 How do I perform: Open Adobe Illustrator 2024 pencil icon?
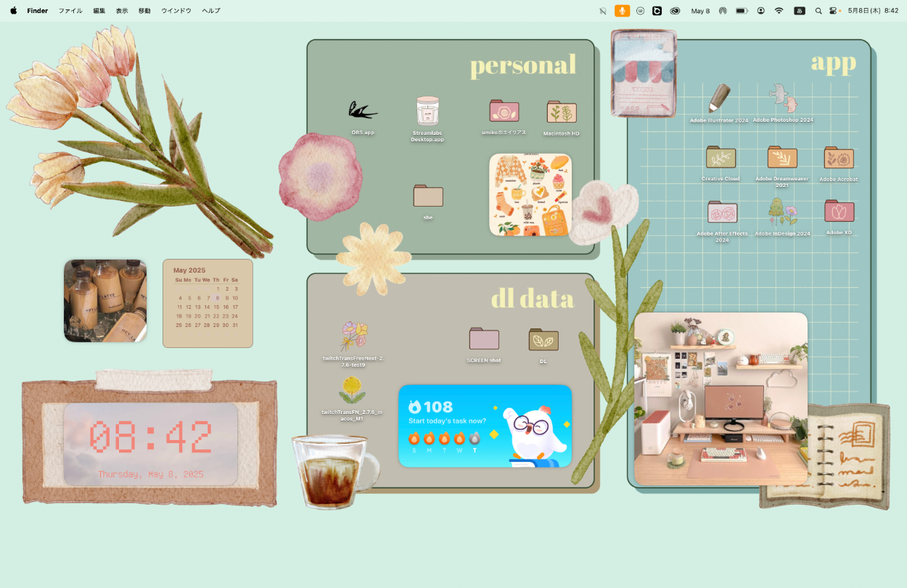(x=719, y=98)
